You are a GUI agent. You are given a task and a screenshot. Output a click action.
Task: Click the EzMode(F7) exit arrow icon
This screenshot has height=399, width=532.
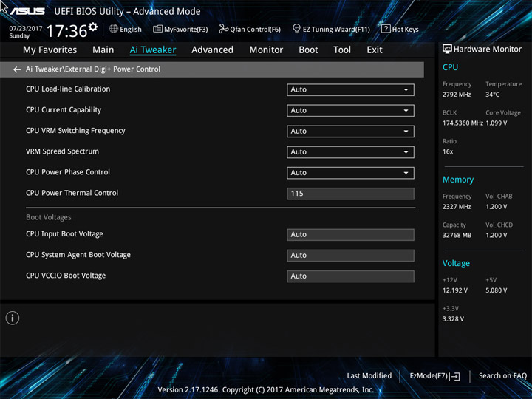456,376
